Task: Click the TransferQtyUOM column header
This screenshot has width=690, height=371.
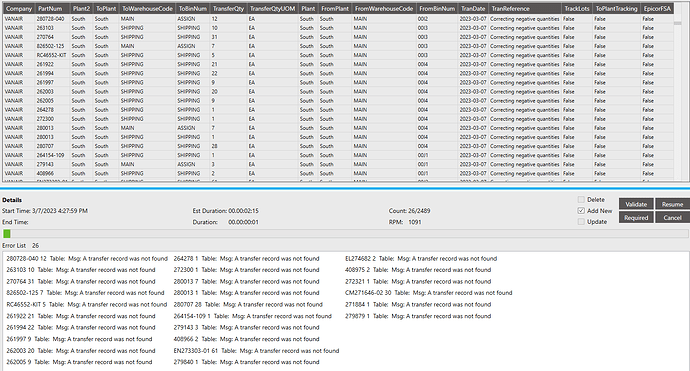Action: (x=272, y=8)
